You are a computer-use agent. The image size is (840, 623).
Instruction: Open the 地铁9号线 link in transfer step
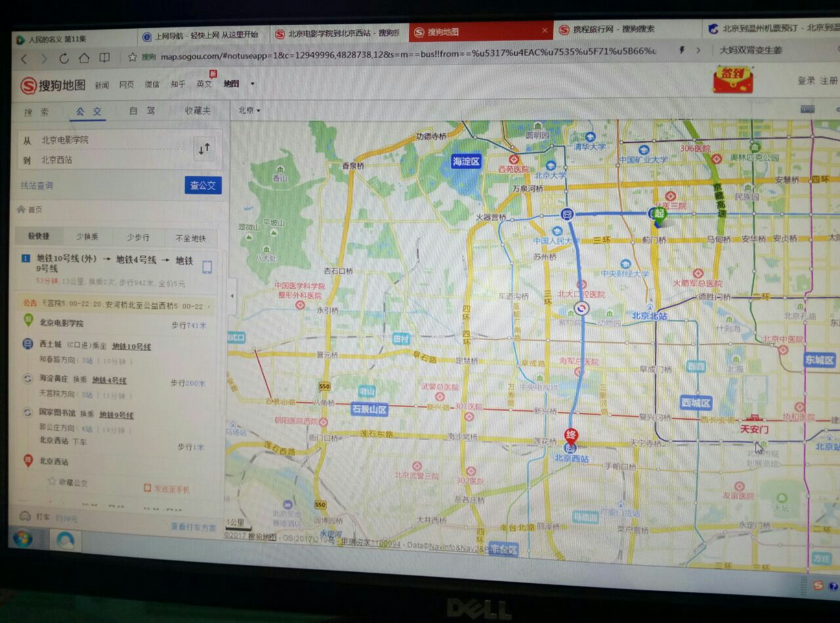coord(116,415)
